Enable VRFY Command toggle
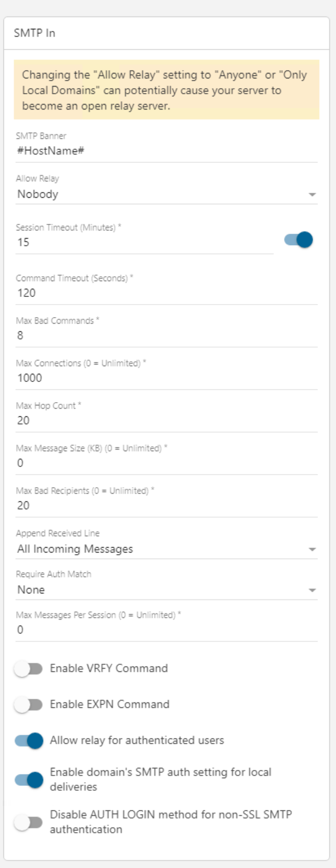 click(28, 669)
